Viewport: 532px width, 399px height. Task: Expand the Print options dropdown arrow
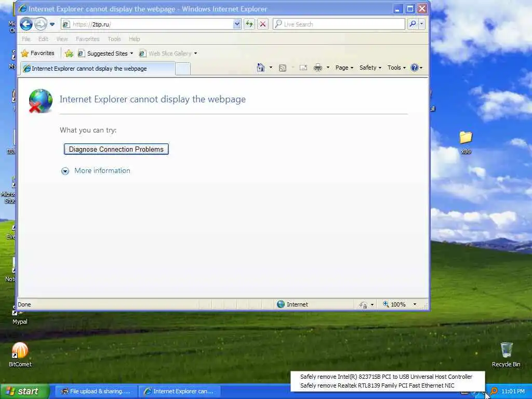328,68
